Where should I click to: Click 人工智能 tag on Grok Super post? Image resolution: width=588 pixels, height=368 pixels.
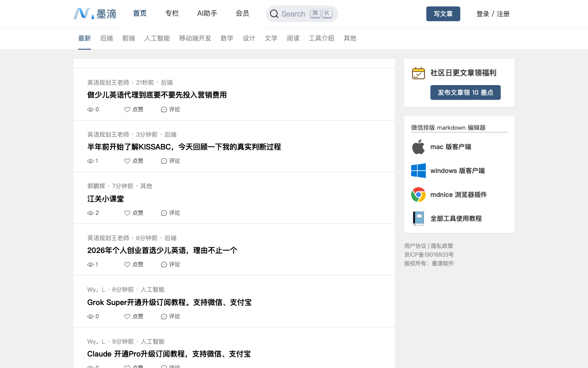[153, 289]
